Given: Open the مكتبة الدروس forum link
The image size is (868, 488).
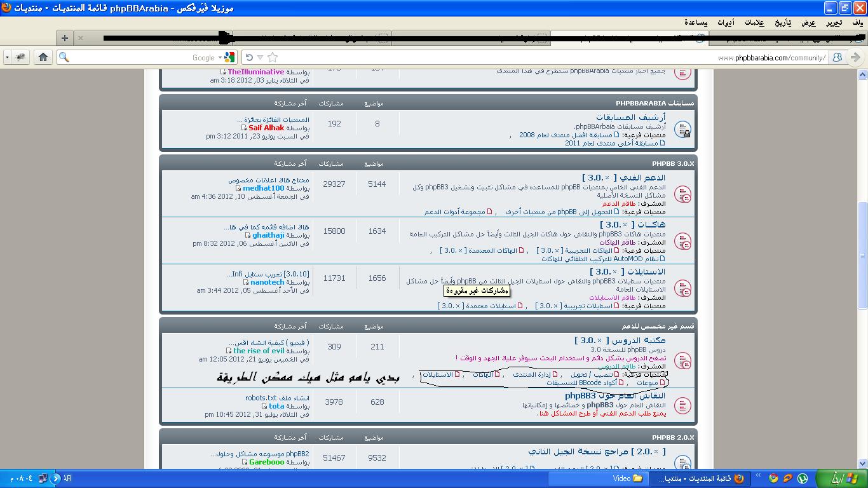Looking at the screenshot, I should [x=620, y=341].
